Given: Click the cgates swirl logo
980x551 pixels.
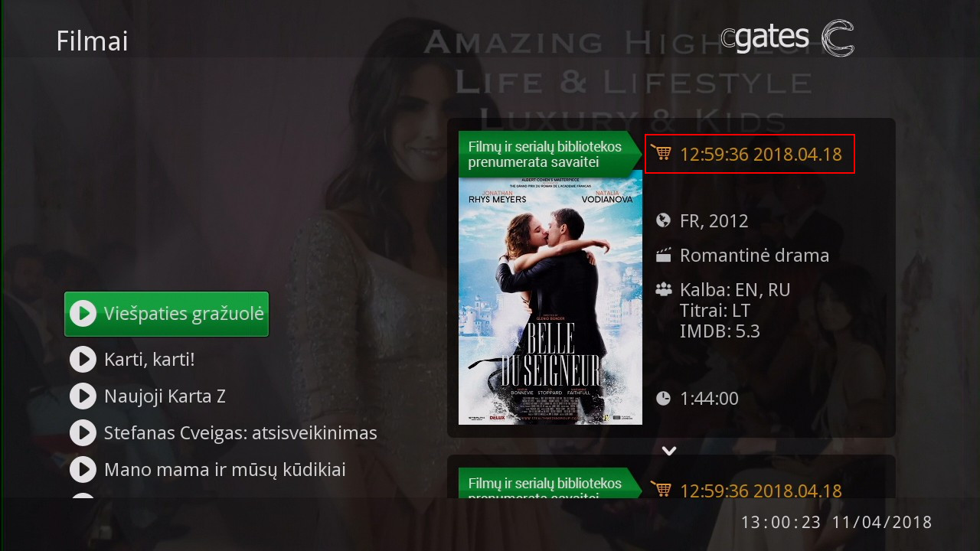Looking at the screenshot, I should coord(838,38).
